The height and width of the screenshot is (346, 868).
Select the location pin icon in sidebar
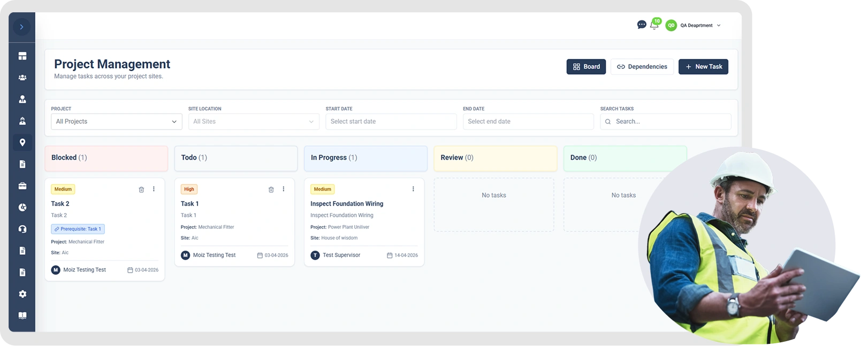[22, 142]
